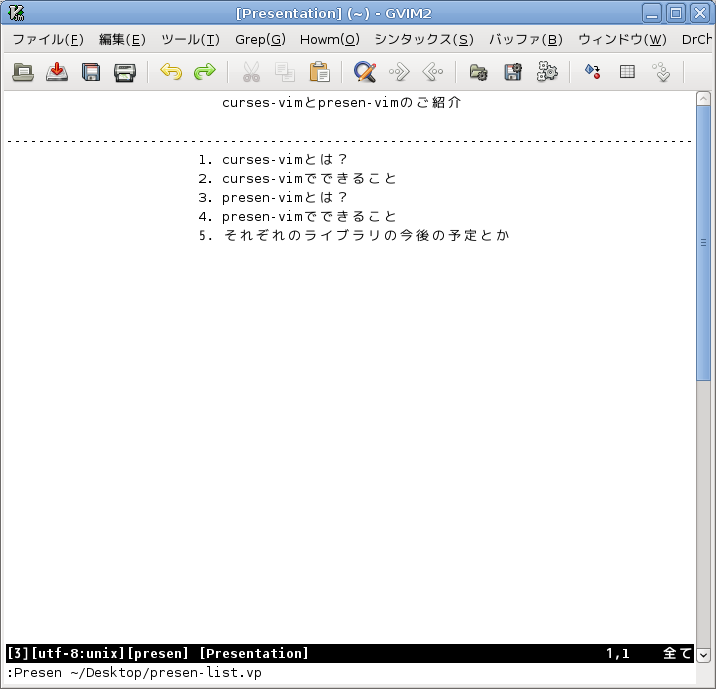Screen dimensions: 716x689
Task: Click the Save current file icon (red arrow)
Action: pyautogui.click(x=57, y=72)
